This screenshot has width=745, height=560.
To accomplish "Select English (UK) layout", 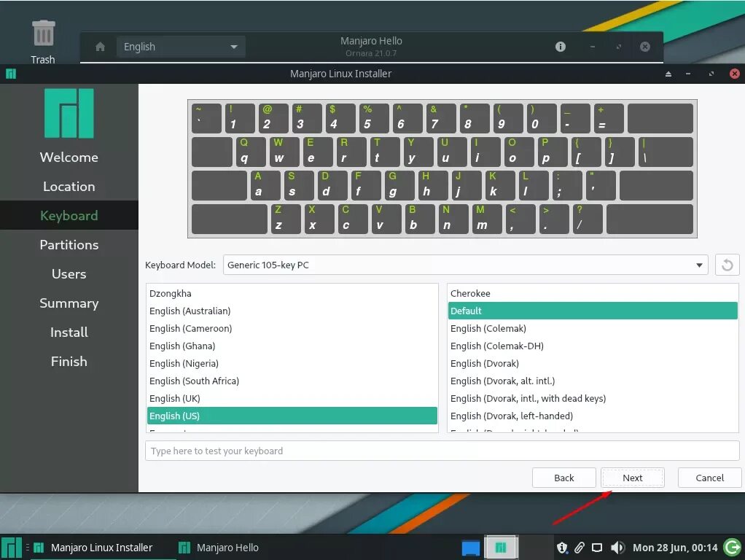I will point(292,398).
